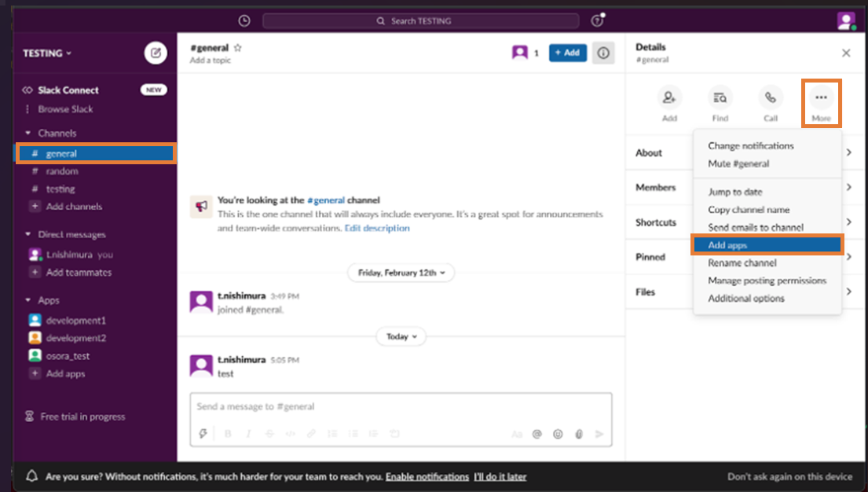Open the More actions ellipsis

(x=821, y=98)
